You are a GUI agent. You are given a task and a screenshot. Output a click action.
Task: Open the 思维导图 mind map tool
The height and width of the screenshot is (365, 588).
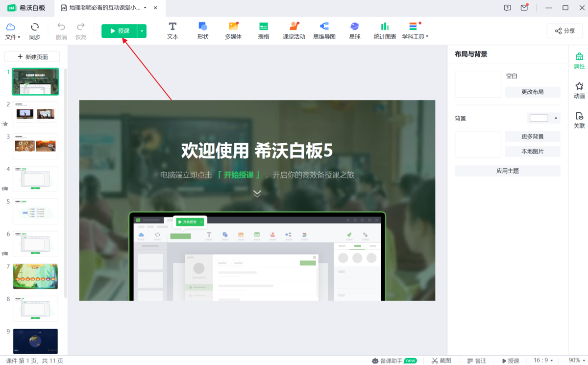coord(324,31)
